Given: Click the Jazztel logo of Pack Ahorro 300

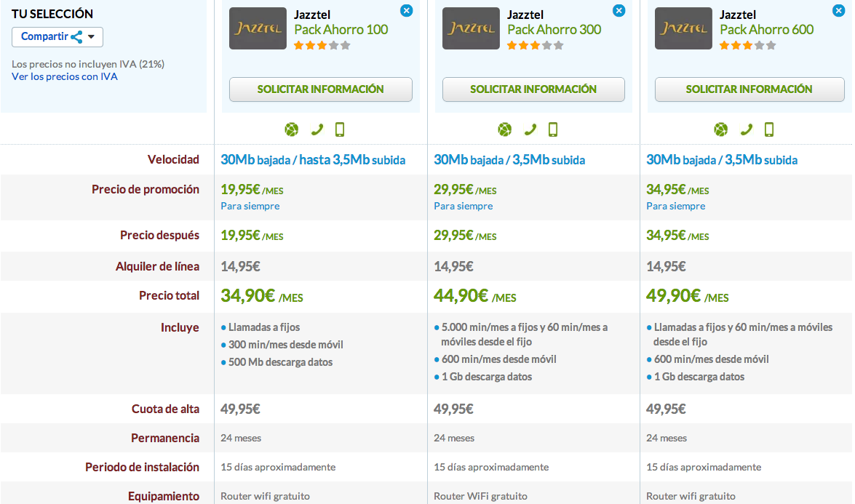Looking at the screenshot, I should [471, 28].
